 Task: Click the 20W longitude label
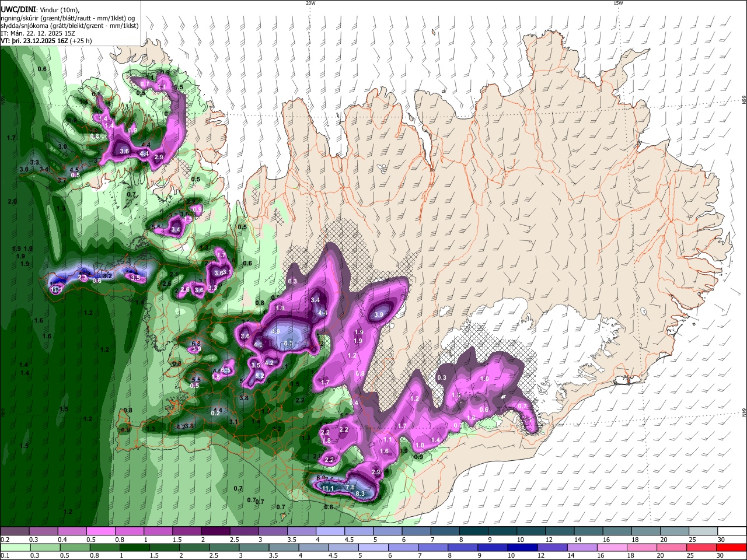tap(310, 3)
